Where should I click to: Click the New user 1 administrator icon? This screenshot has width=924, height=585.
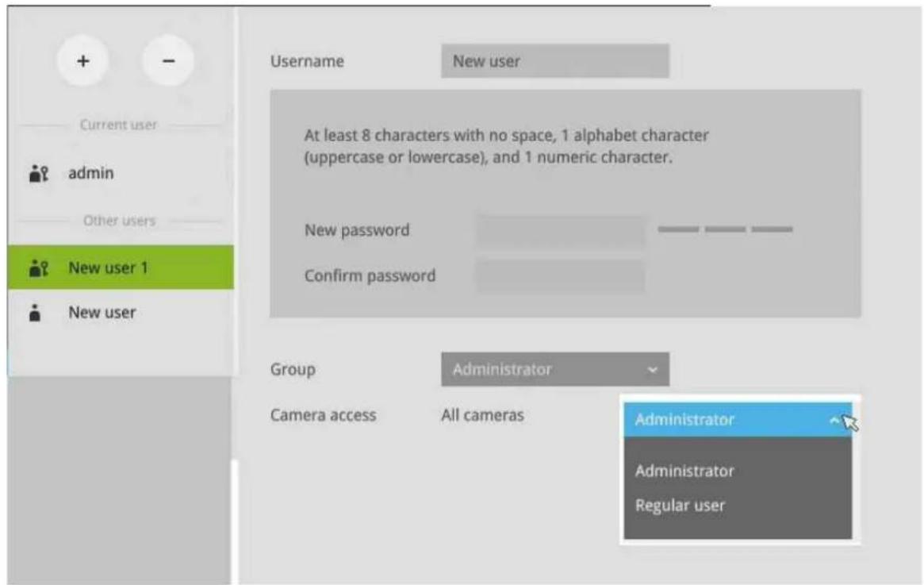38,268
